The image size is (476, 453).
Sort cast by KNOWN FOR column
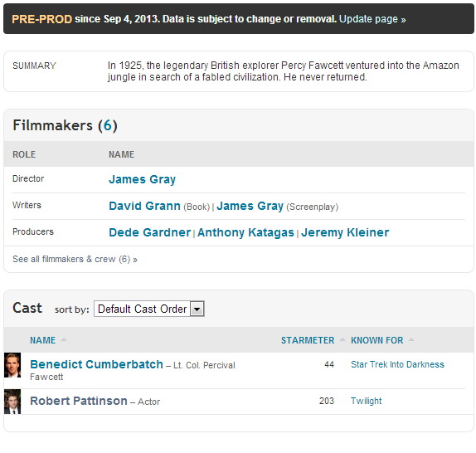tap(377, 340)
